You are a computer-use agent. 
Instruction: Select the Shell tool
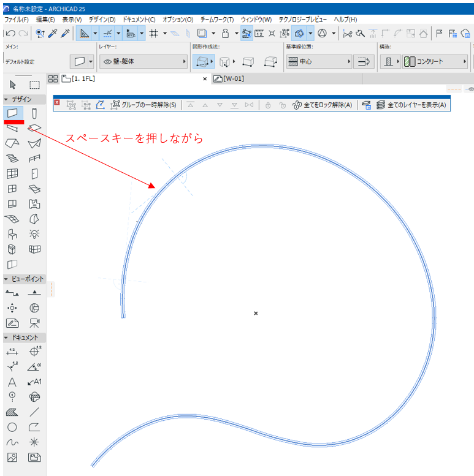[34, 143]
